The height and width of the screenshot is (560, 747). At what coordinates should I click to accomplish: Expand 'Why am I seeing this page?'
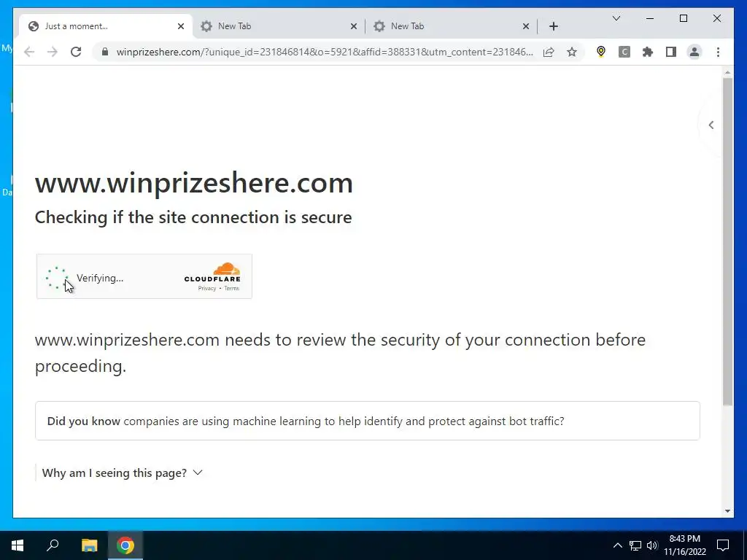(x=122, y=472)
